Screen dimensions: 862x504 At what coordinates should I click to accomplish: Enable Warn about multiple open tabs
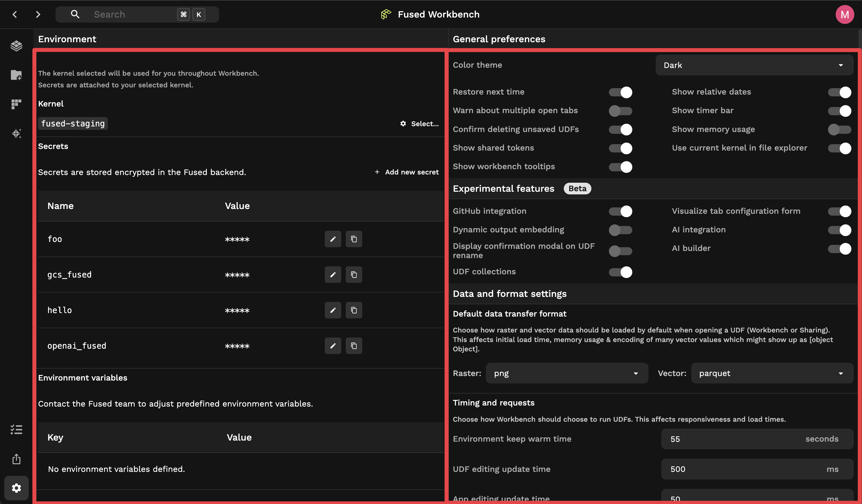click(620, 111)
